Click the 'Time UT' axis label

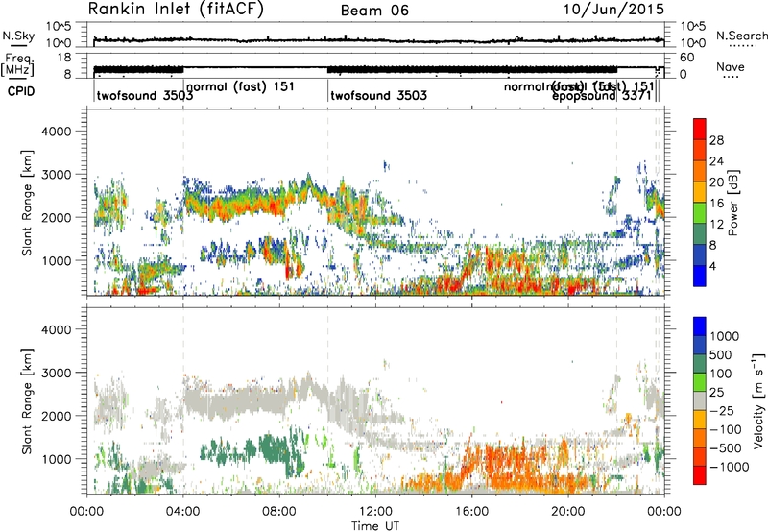point(375,526)
